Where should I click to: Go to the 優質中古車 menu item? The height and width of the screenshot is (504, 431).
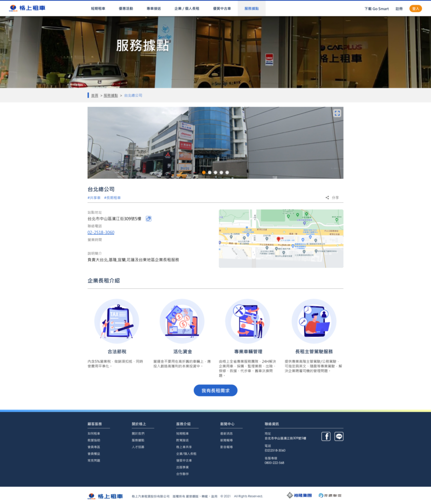223,8
